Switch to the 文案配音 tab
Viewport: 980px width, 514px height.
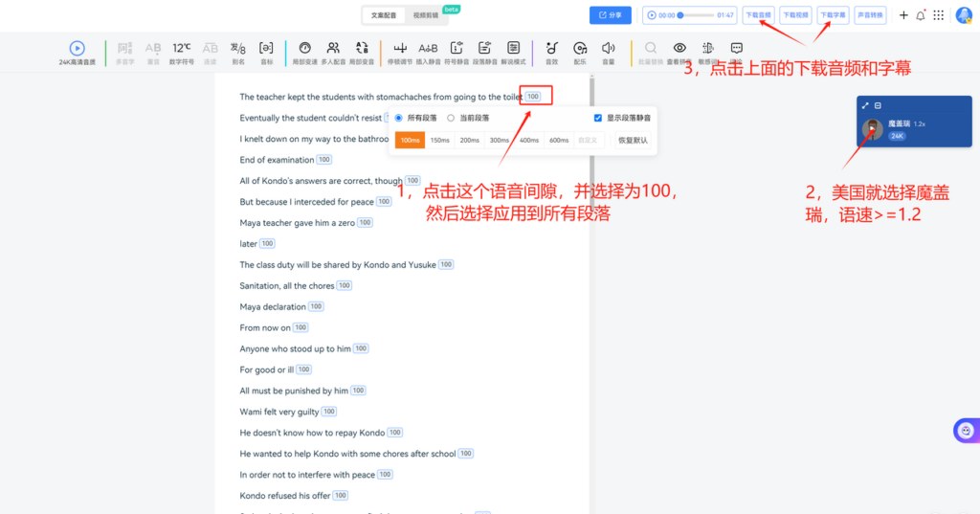[384, 15]
